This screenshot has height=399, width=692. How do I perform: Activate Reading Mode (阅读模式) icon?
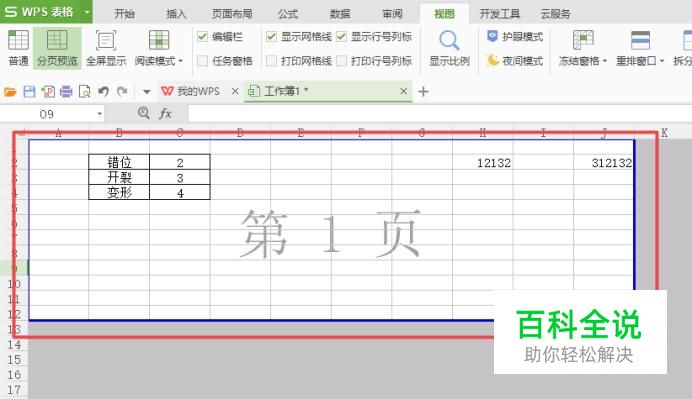158,41
